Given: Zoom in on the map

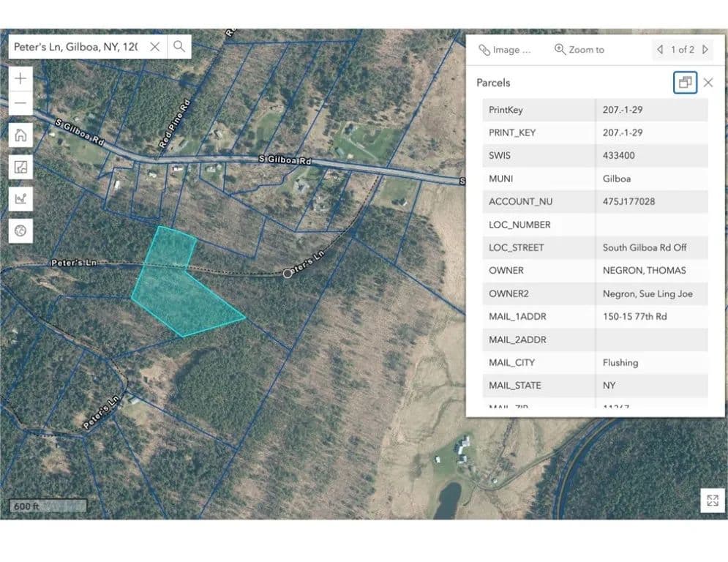Looking at the screenshot, I should [20, 78].
